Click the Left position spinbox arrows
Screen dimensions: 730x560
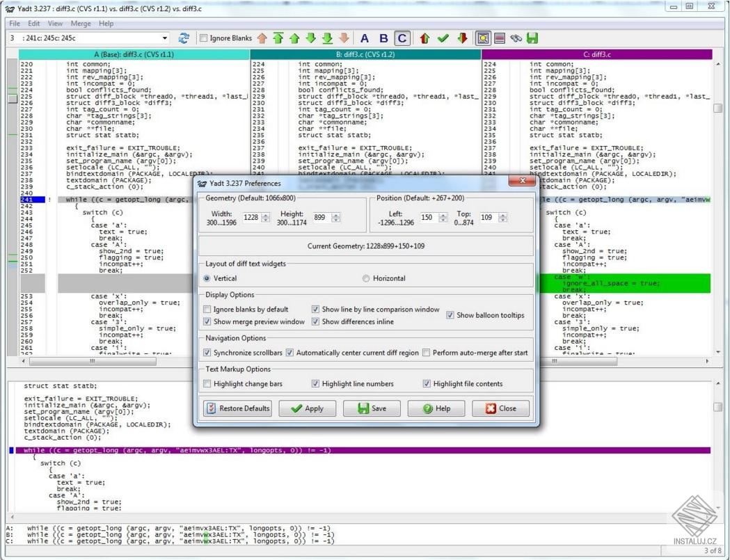click(443, 217)
